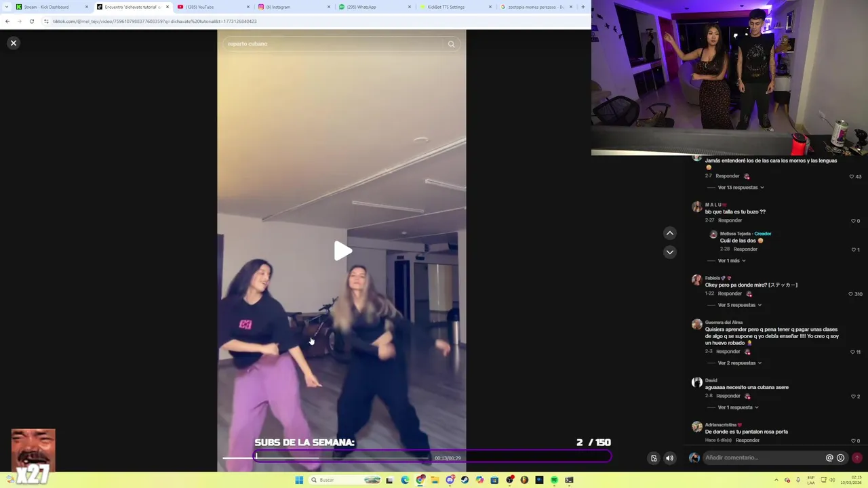Reply to MALU's comment via Responder
868x488 pixels.
(x=730, y=220)
